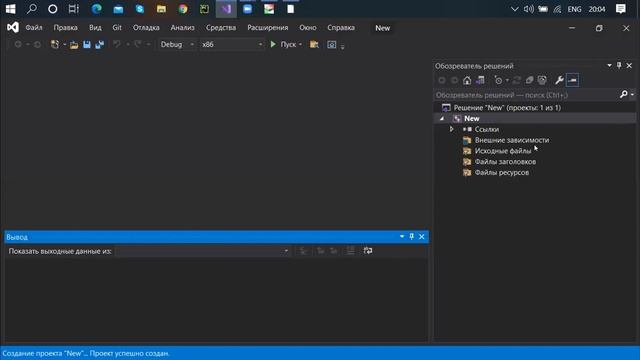Screen dimensions: 640x360
Task: Switch views icon in Solution Explorer toolbar
Action: pos(480,80)
